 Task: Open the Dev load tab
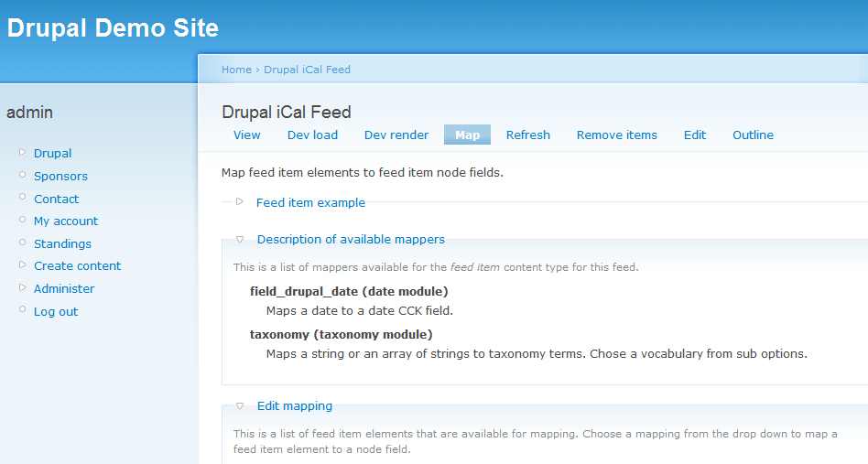tap(312, 135)
